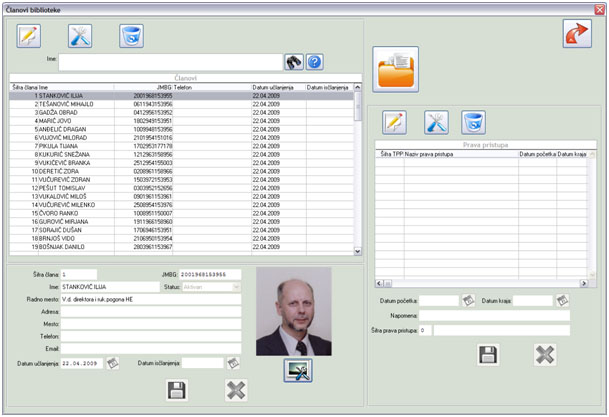Click the new member pencil icon
The image size is (609, 417).
(29, 36)
